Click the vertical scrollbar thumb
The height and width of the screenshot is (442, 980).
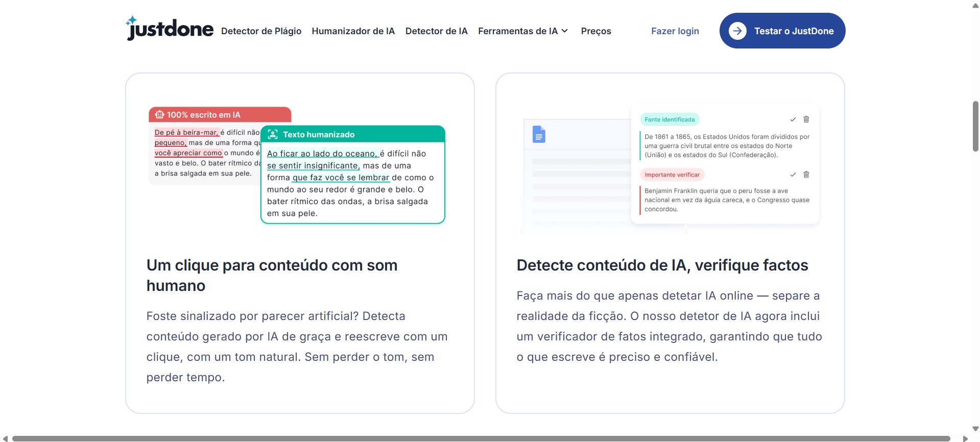click(x=975, y=126)
